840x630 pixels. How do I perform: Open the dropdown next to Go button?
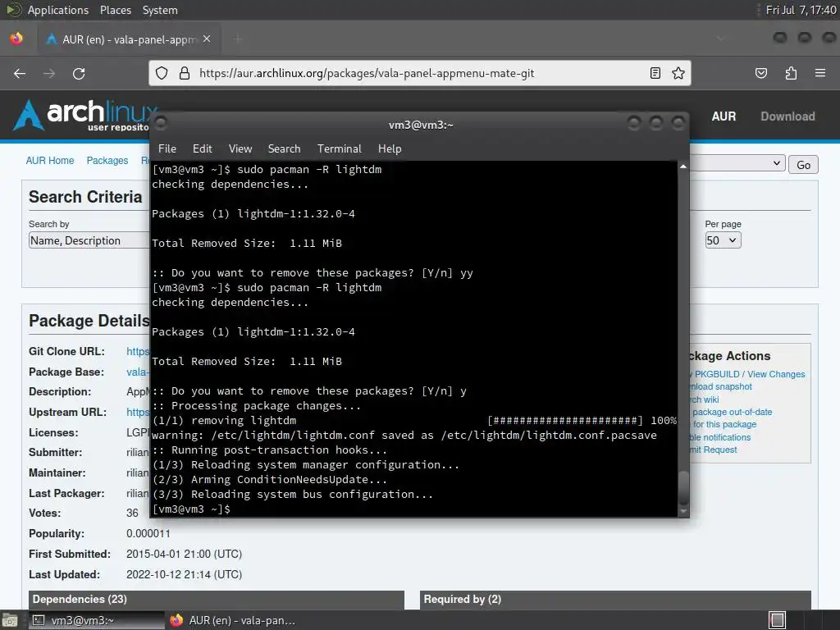[x=737, y=163]
